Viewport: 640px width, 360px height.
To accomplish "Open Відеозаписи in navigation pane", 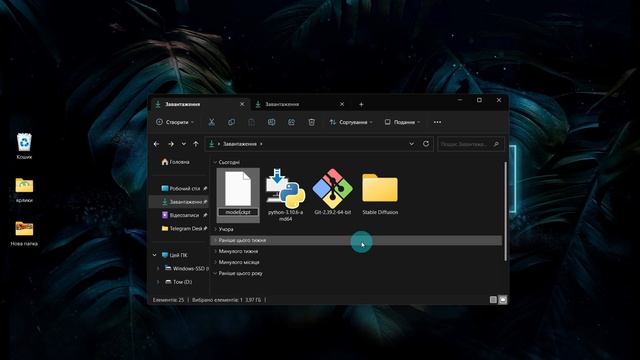I will coord(184,215).
